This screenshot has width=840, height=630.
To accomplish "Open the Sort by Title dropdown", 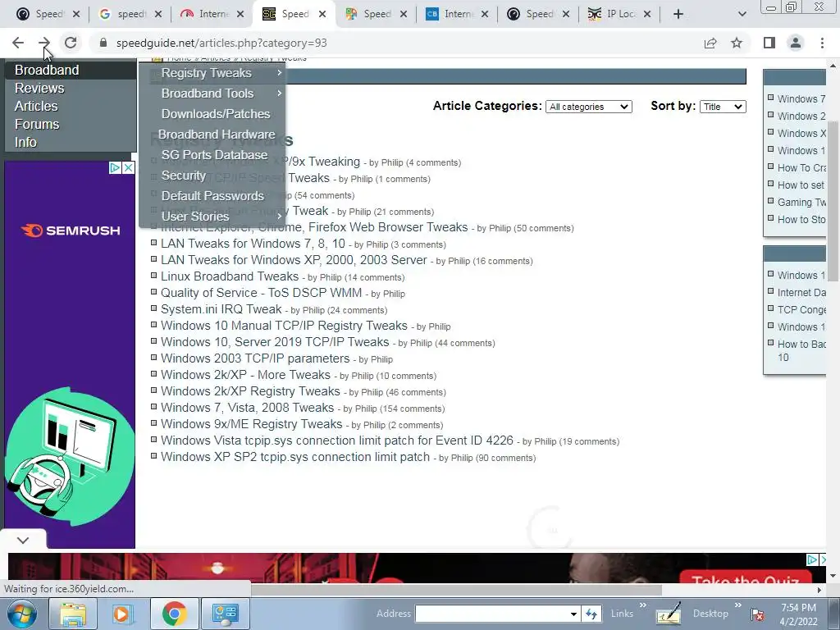I will tap(723, 107).
